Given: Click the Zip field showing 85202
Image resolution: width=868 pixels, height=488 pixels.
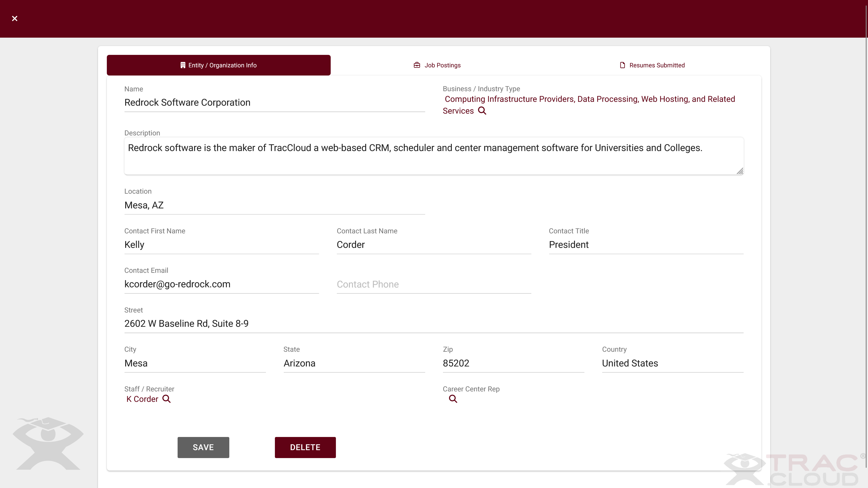Looking at the screenshot, I should coord(513,363).
